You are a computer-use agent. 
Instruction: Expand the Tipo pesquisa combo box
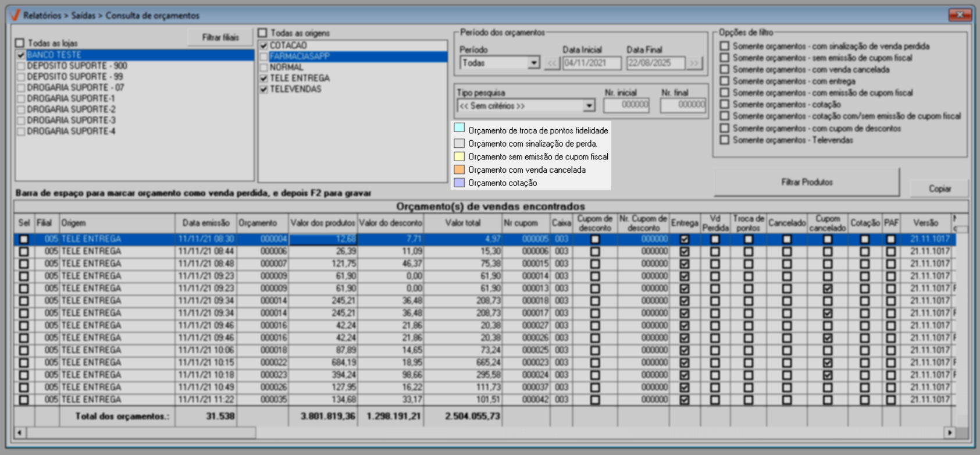589,106
